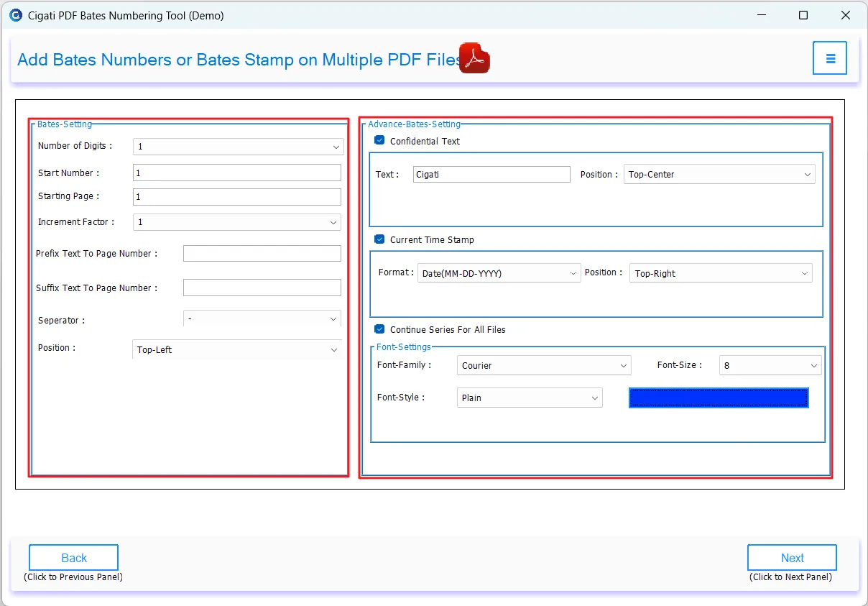
Task: Click the Text field containing Cigati
Action: (x=491, y=174)
